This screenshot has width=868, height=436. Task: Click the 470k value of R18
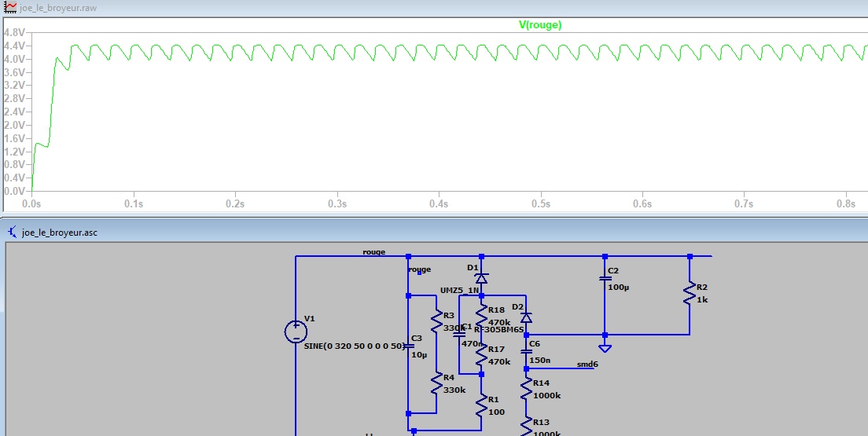[499, 322]
